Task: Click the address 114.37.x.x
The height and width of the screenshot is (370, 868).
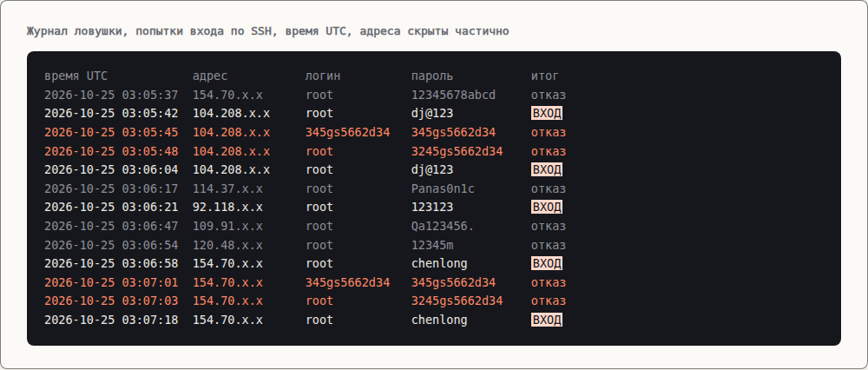Action: tap(227, 188)
